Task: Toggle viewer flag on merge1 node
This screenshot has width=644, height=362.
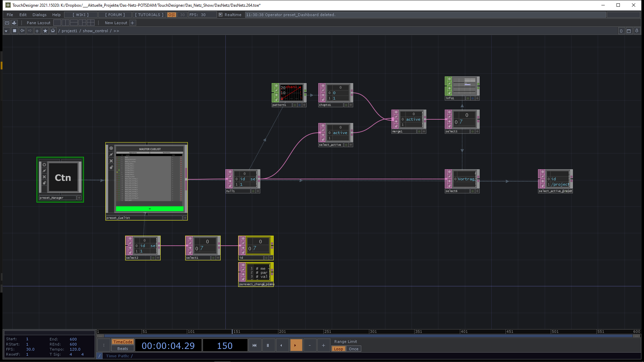Action: (x=396, y=113)
